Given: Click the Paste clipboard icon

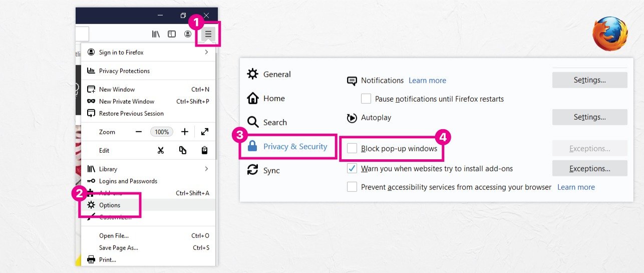Looking at the screenshot, I should tap(205, 150).
